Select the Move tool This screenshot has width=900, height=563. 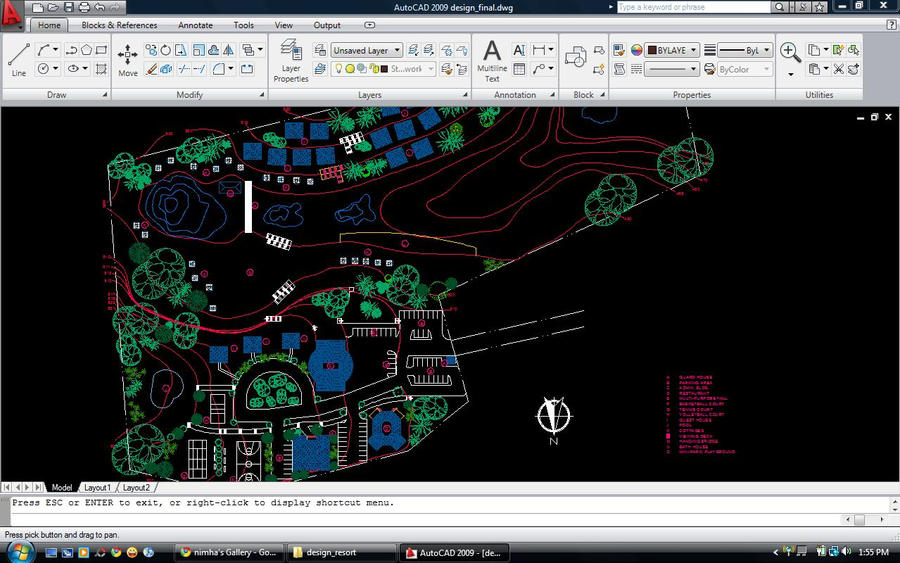127,60
